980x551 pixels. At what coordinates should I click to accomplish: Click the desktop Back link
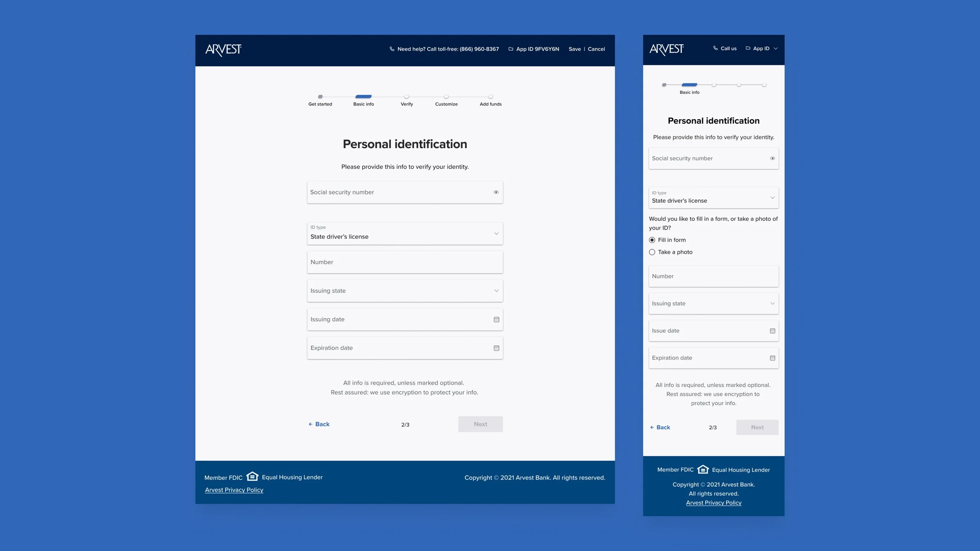(x=319, y=424)
